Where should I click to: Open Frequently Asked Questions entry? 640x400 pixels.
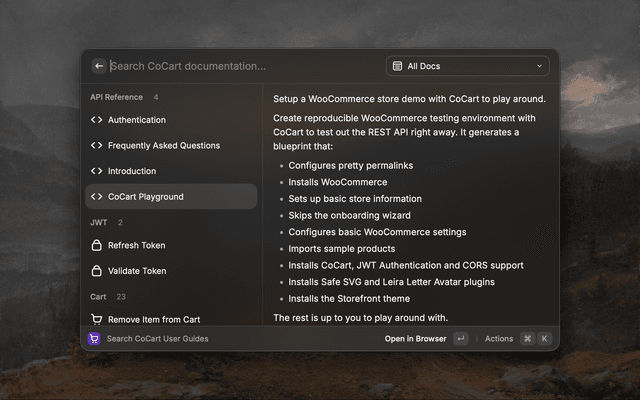tap(171, 145)
